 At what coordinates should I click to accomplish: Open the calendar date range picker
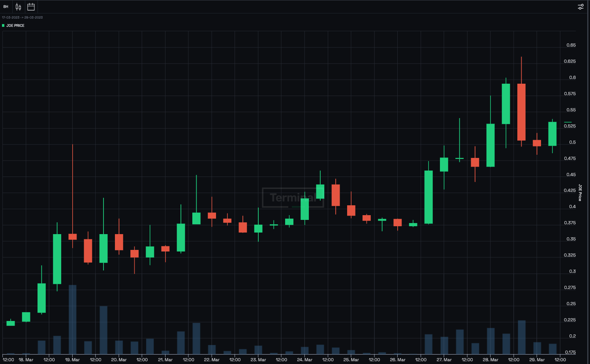[31, 7]
